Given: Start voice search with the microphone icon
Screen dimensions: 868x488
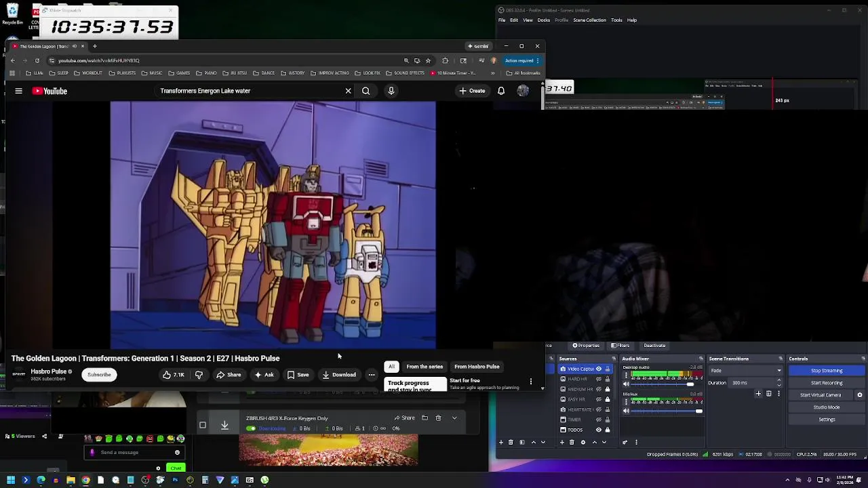Looking at the screenshot, I should 391,91.
